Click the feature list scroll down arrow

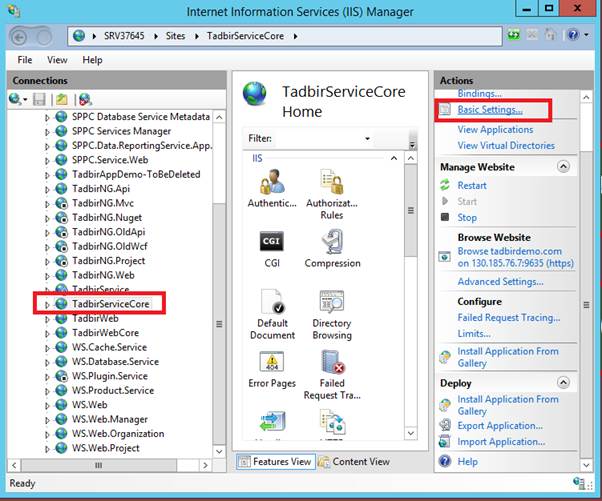click(x=411, y=433)
